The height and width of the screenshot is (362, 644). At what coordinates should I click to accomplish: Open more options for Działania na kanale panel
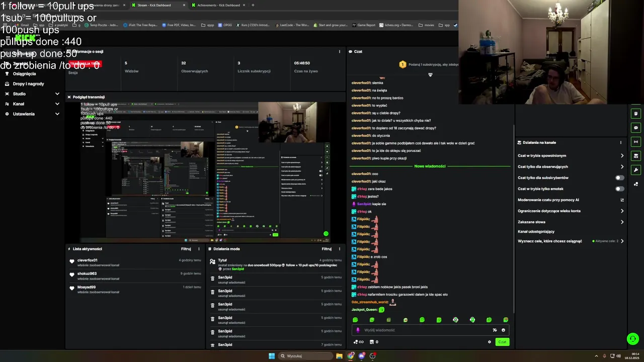point(621,142)
